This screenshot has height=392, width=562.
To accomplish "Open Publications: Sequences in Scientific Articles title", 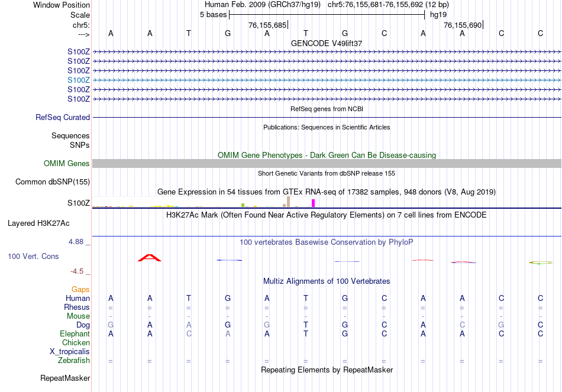I will [327, 127].
